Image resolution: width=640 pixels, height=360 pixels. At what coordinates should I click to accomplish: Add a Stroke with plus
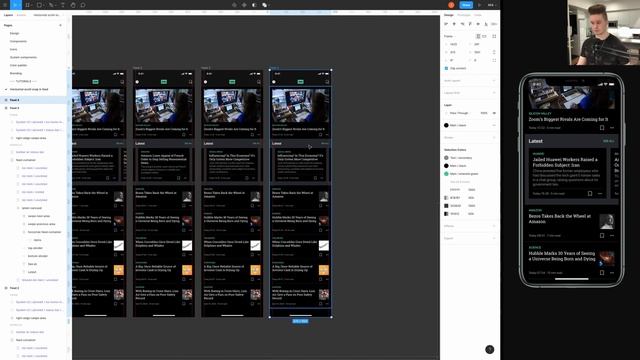494,138
